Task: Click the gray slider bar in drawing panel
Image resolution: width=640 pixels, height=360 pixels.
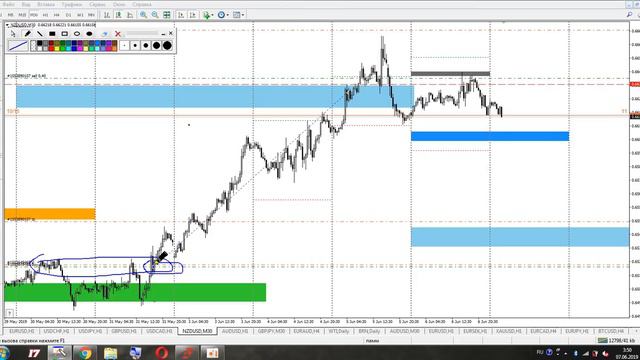Action: (142, 33)
